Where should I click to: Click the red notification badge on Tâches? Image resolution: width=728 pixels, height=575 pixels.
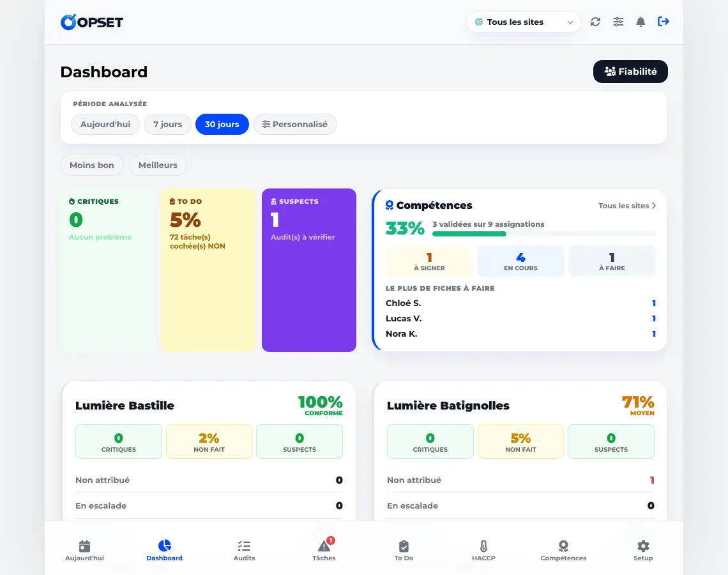pos(331,540)
